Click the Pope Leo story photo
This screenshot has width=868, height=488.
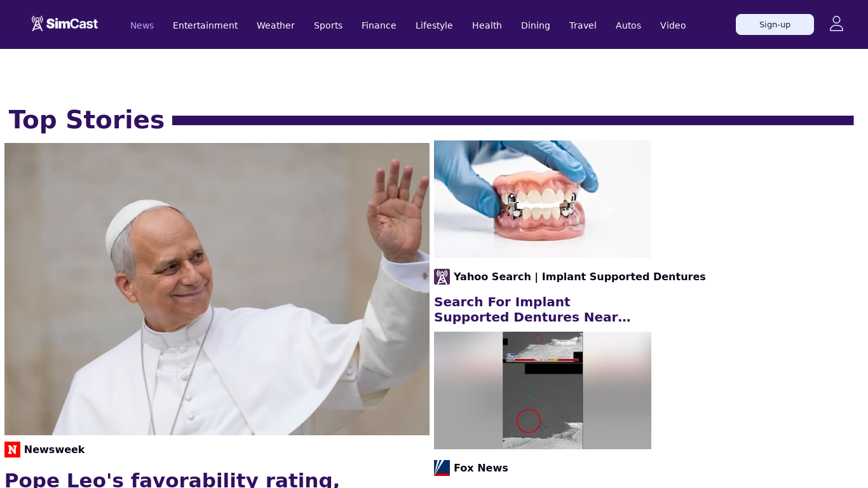[x=217, y=289]
